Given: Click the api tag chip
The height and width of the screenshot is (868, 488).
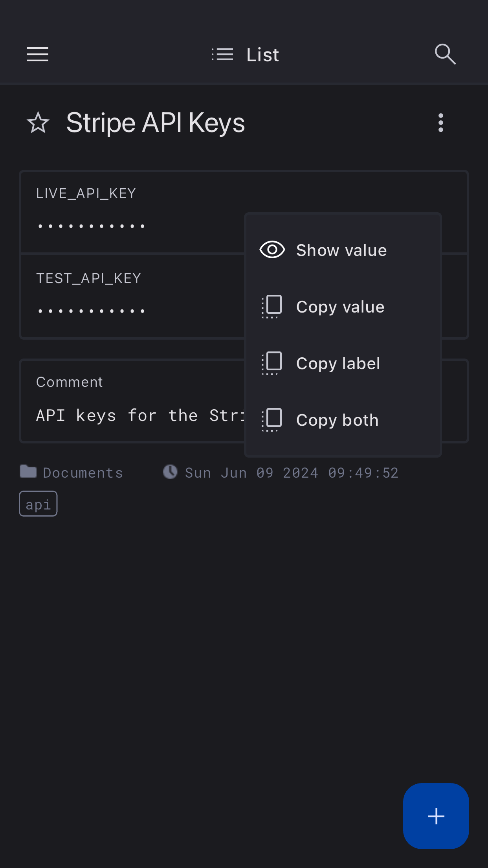Looking at the screenshot, I should tap(38, 504).
